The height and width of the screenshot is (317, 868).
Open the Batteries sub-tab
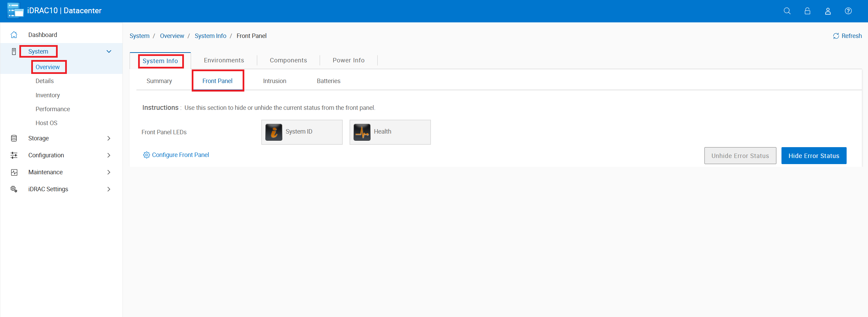point(328,81)
